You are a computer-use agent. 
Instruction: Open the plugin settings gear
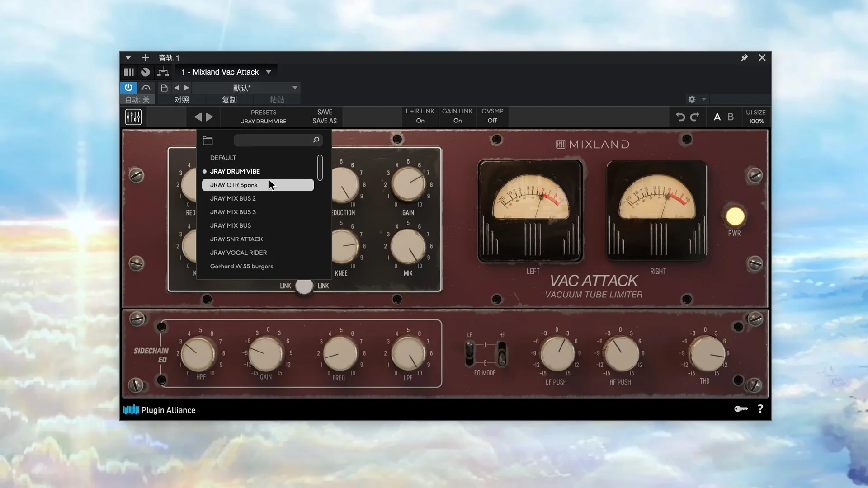click(692, 99)
